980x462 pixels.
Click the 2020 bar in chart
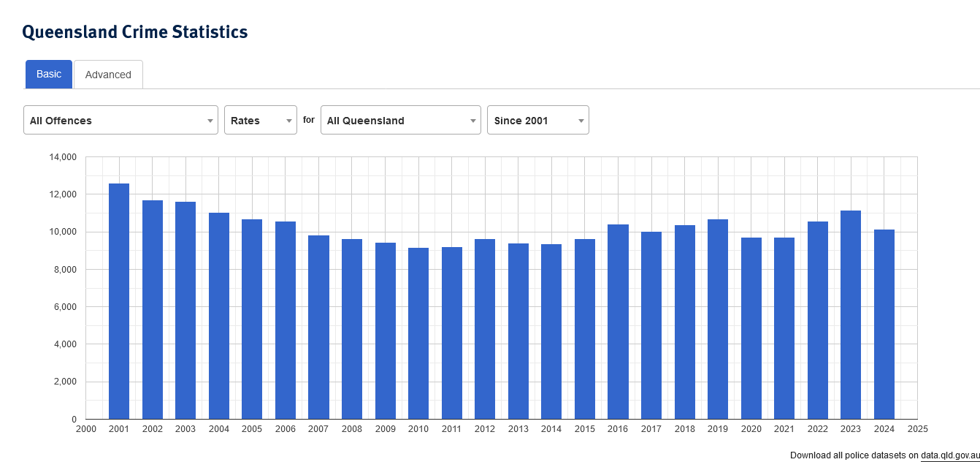tap(751, 328)
